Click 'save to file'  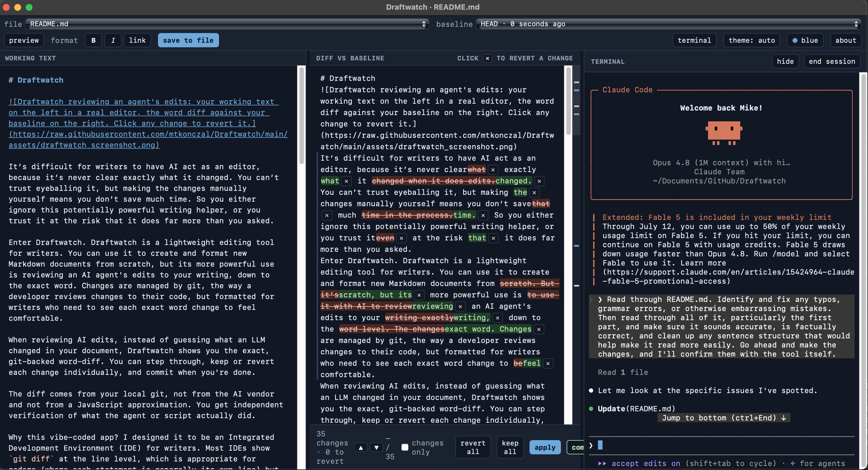pos(188,40)
